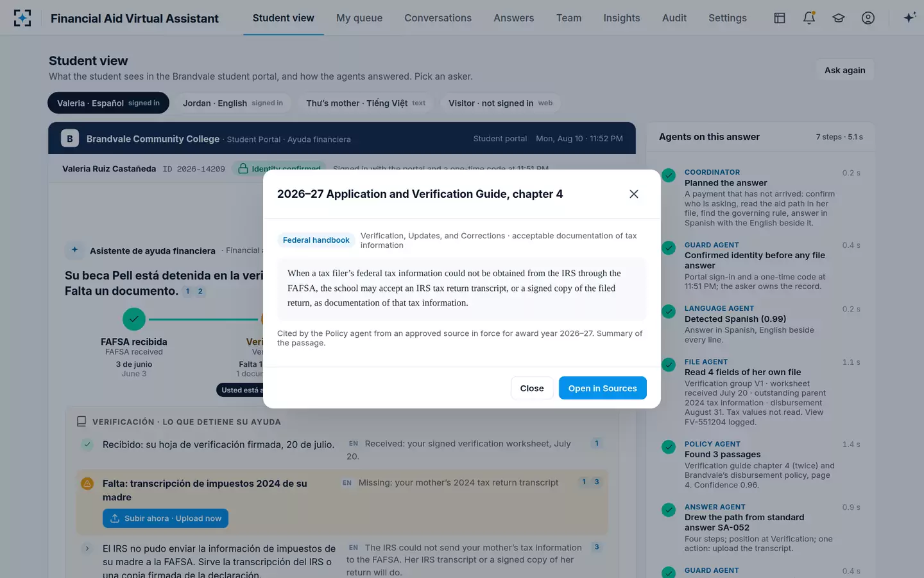The height and width of the screenshot is (578, 924).
Task: Click the book icon beside Verificación heading
Action: point(81,422)
